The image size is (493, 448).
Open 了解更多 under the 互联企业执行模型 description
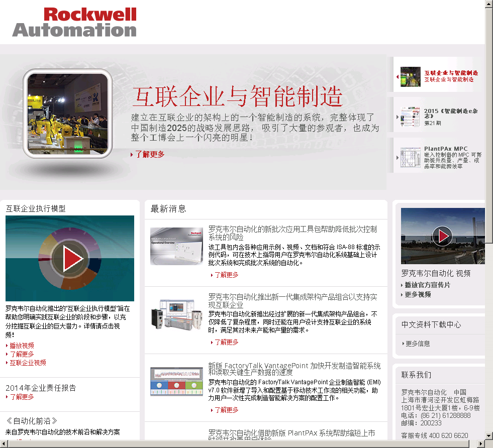pos(22,354)
